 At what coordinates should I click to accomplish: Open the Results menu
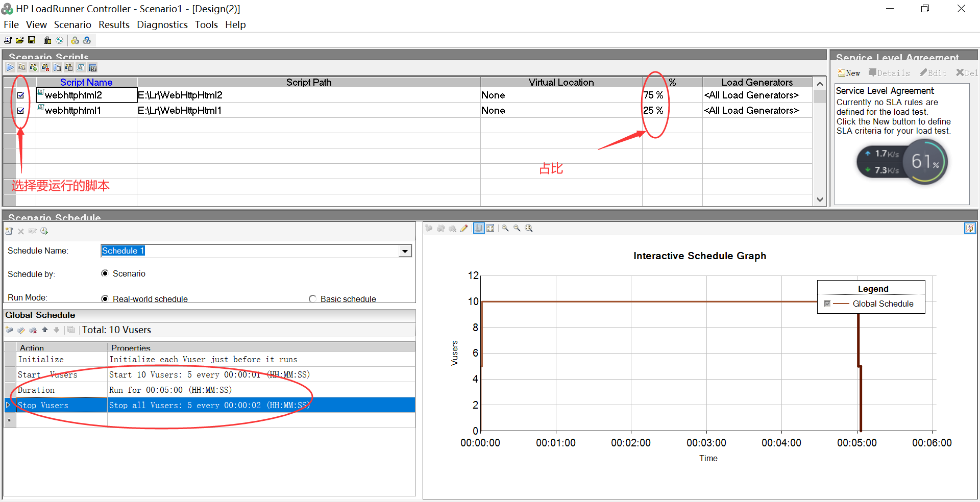tap(114, 24)
